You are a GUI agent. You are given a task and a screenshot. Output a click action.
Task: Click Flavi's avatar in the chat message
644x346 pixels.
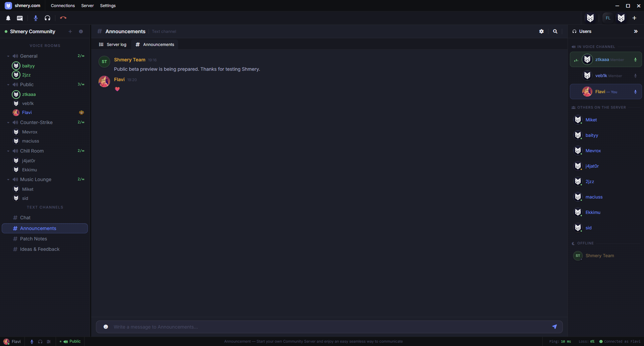104,81
